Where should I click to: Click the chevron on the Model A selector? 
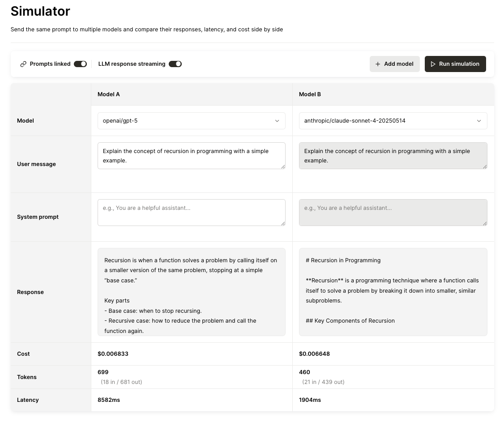(x=277, y=121)
